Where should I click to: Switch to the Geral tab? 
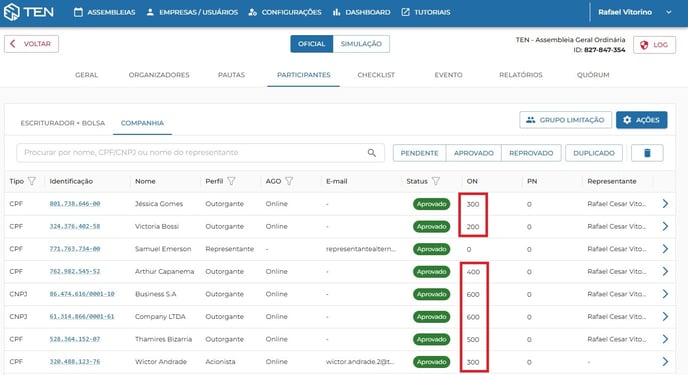86,75
